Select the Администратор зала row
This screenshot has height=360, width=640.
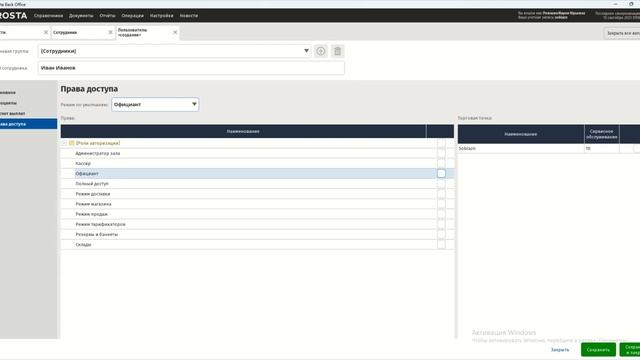point(257,153)
